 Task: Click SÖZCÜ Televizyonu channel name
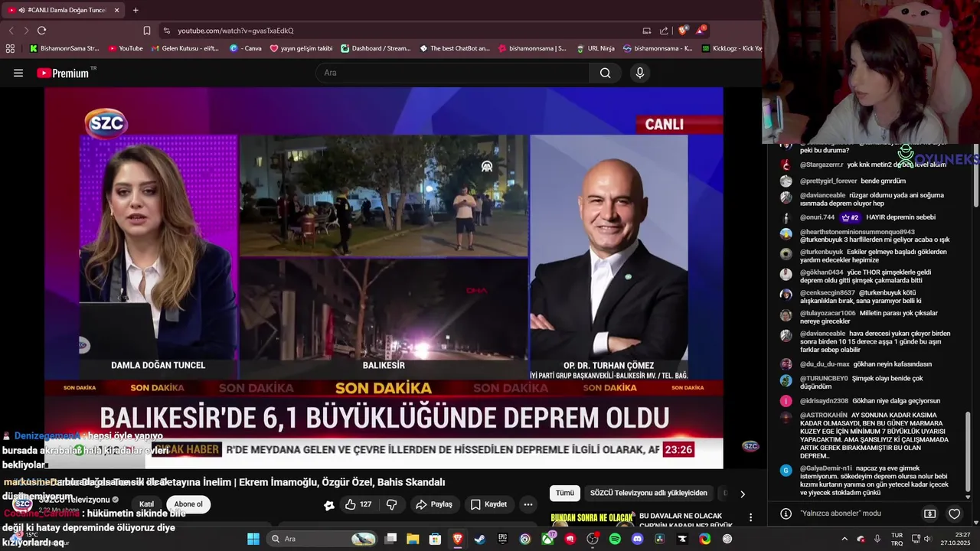74,500
